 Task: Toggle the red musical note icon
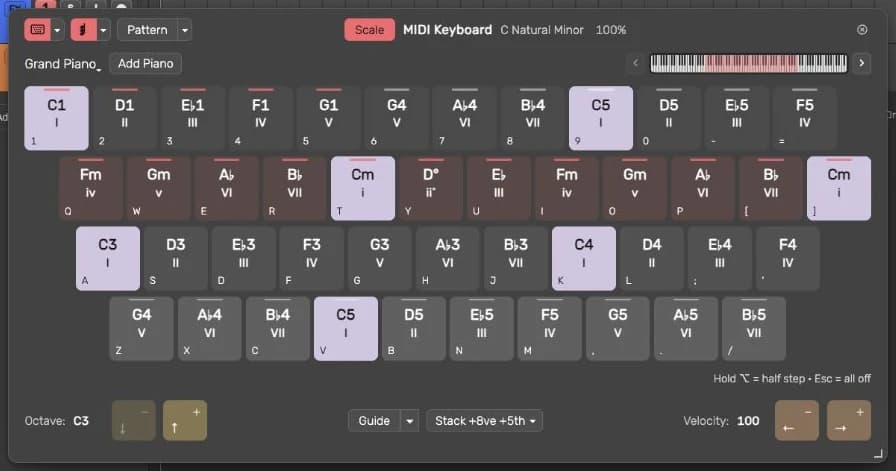click(x=83, y=30)
